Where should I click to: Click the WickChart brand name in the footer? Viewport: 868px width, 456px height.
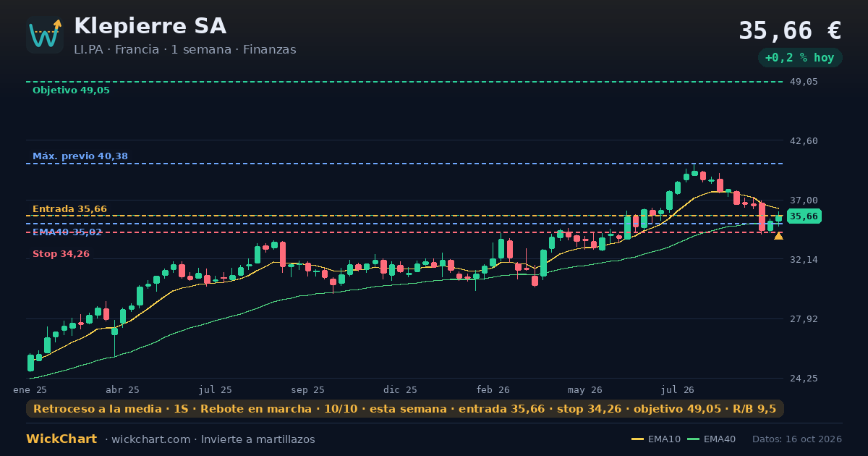(61, 439)
